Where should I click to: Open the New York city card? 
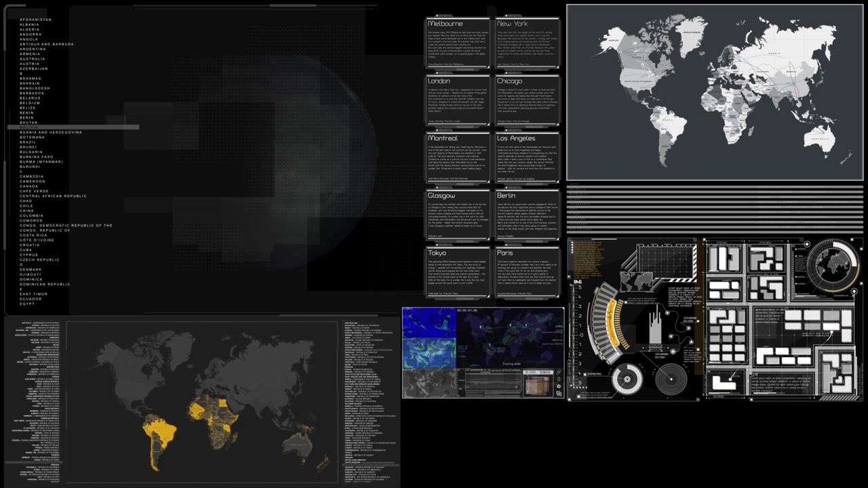point(527,43)
